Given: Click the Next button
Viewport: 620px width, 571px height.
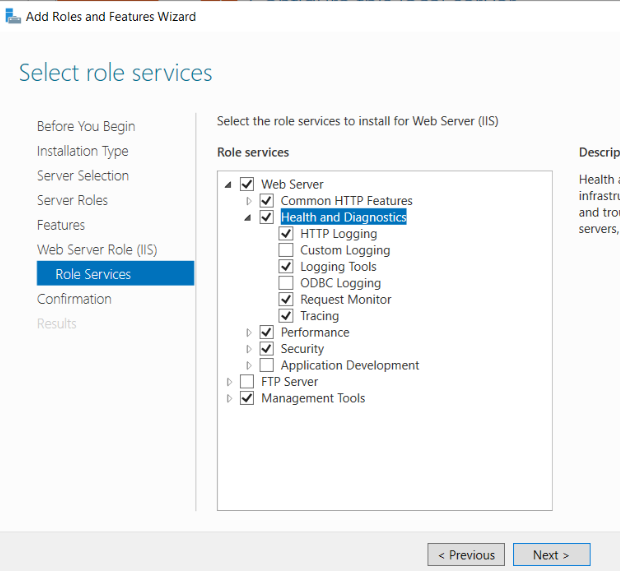Looking at the screenshot, I should click(x=552, y=555).
